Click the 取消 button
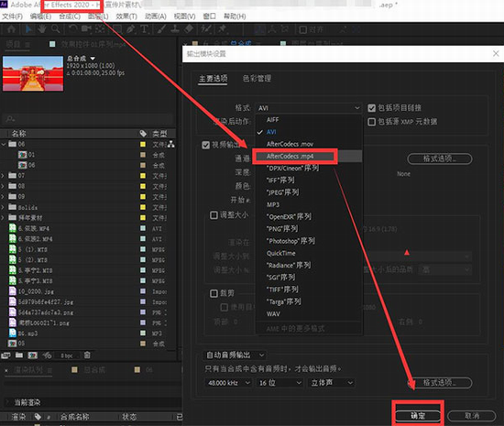The width and height of the screenshot is (504, 426). [x=472, y=416]
